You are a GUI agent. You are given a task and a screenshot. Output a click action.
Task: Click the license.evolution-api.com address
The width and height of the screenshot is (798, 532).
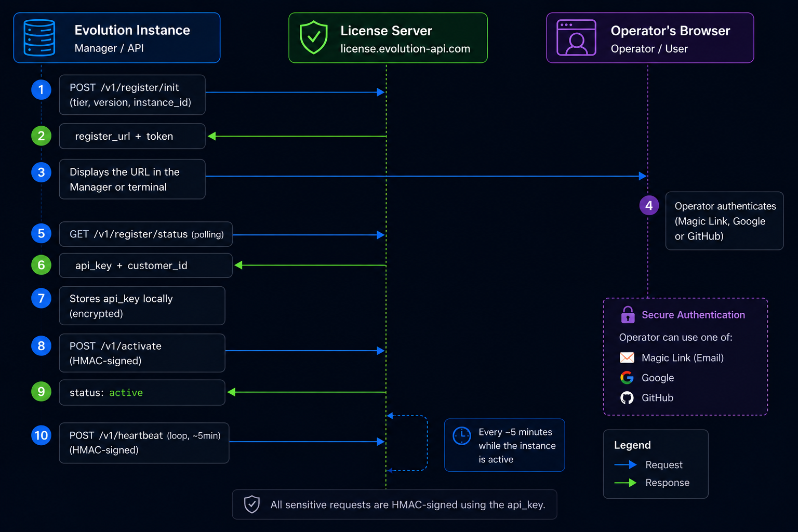405,49
